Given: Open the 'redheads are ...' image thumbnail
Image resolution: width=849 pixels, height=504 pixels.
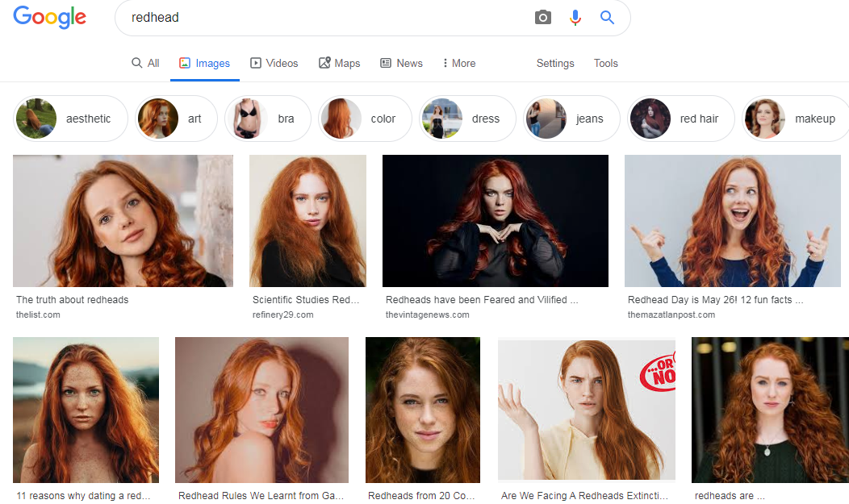Looking at the screenshot, I should click(x=770, y=410).
